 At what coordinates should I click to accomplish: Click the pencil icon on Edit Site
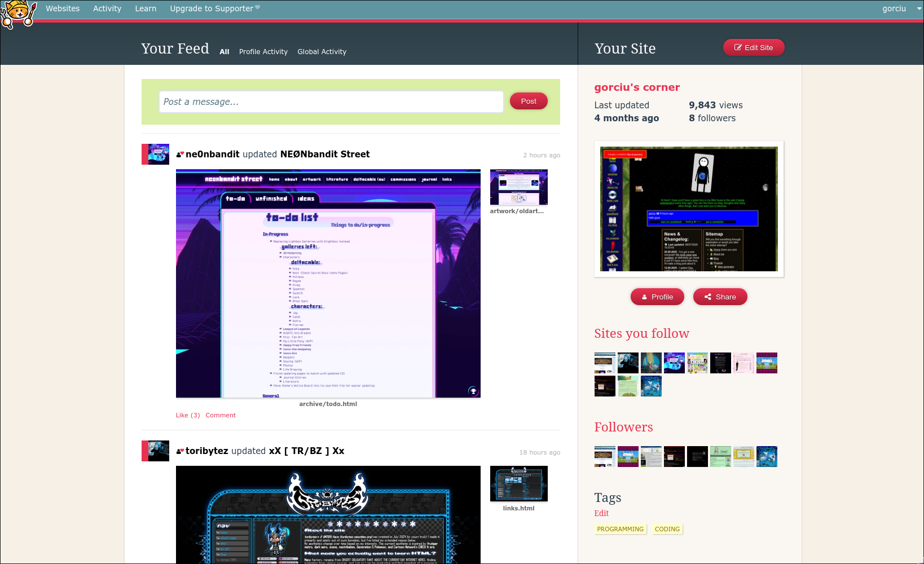(738, 47)
